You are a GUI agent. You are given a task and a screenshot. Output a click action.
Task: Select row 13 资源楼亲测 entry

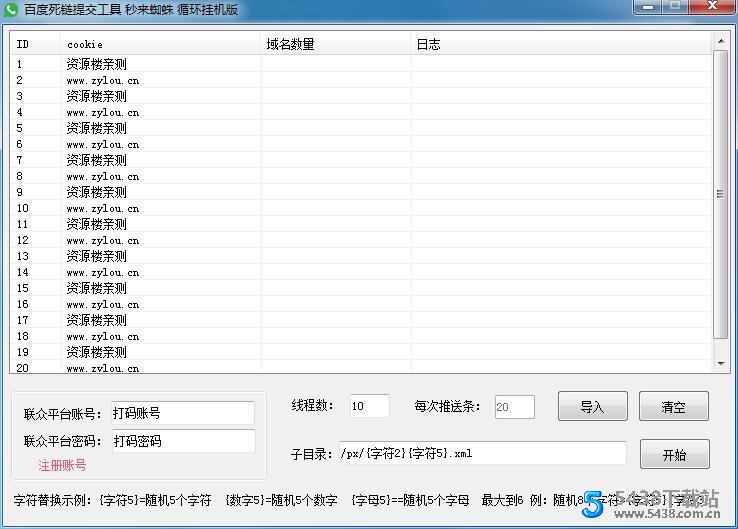coord(361,256)
